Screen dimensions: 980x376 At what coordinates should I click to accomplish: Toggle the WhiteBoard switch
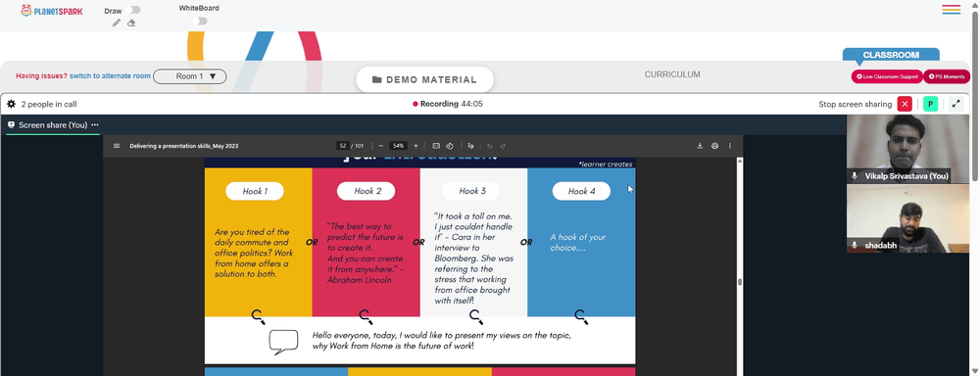click(200, 22)
